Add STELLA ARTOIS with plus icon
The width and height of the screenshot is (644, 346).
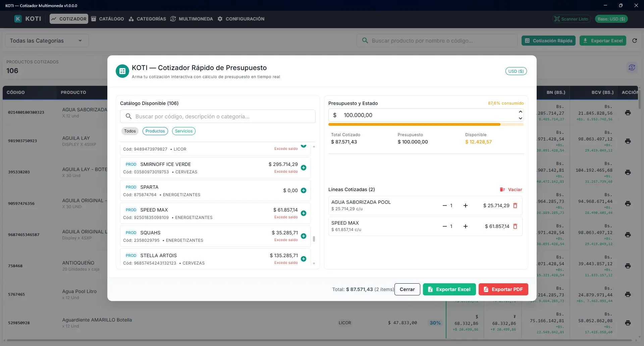click(304, 259)
